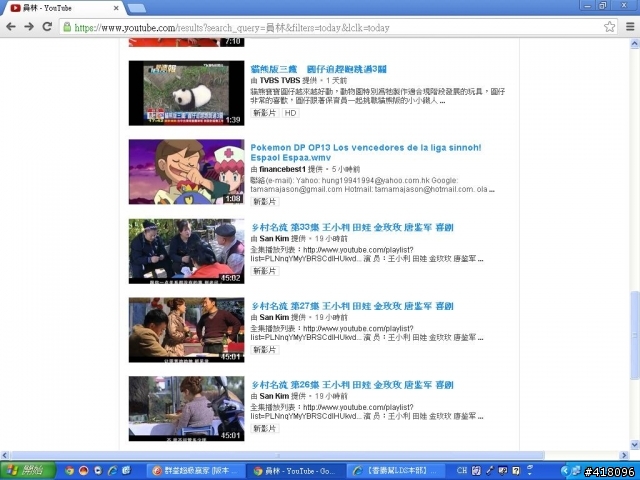Open the Windows Start button
Viewport: 640px width, 480px height.
point(28,471)
